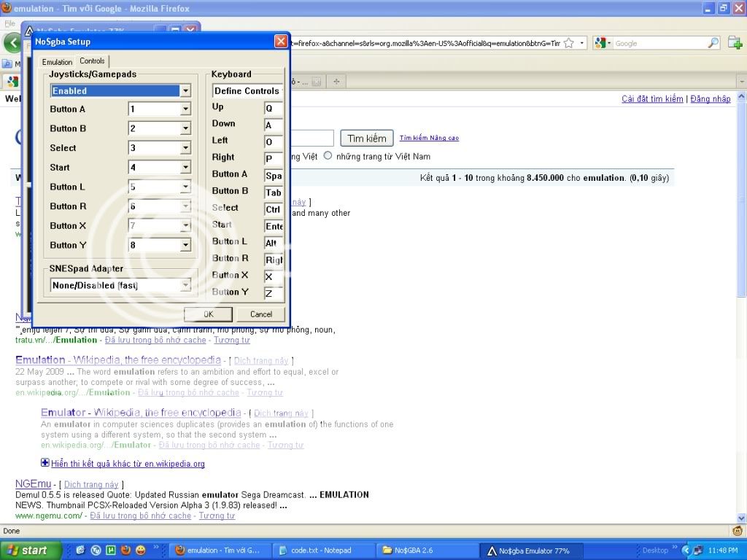The height and width of the screenshot is (560, 747).
Task: Open the Tìm kiếm Nâng cao link
Action: coord(429,138)
